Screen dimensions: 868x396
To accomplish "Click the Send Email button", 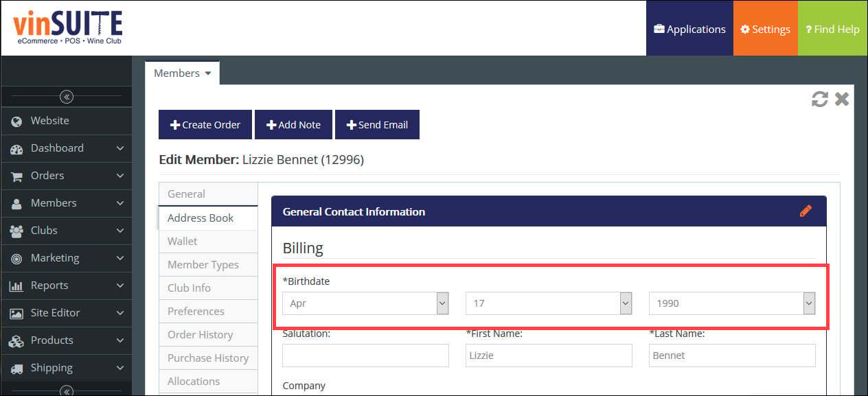I will [377, 125].
